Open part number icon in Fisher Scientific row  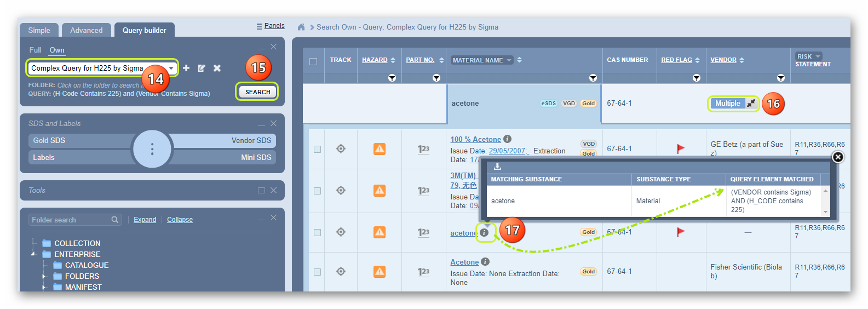[423, 272]
